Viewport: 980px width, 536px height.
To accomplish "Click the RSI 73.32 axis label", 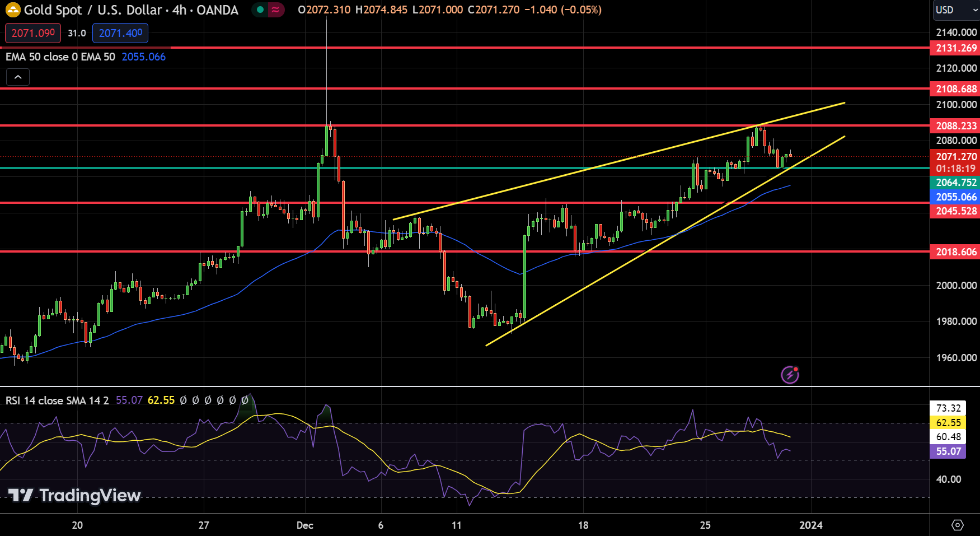I will (x=948, y=408).
